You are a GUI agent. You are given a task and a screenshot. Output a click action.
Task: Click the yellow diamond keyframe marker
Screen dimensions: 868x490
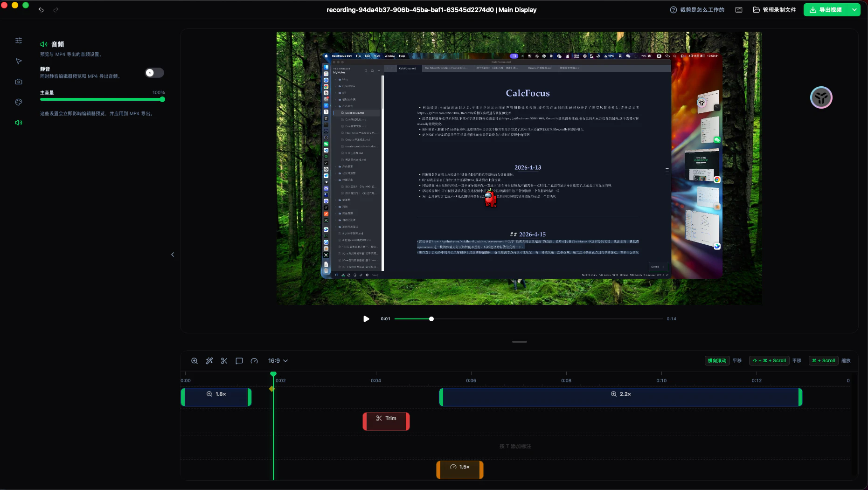coord(272,389)
